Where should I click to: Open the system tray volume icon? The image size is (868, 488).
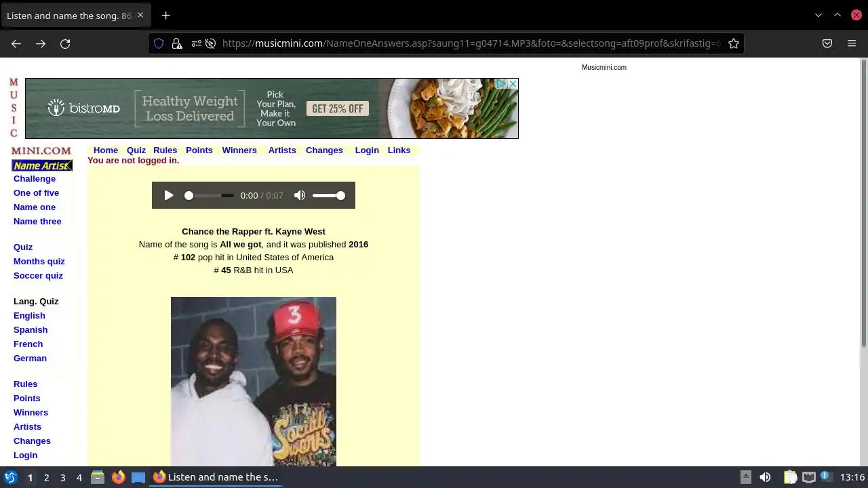tap(765, 477)
